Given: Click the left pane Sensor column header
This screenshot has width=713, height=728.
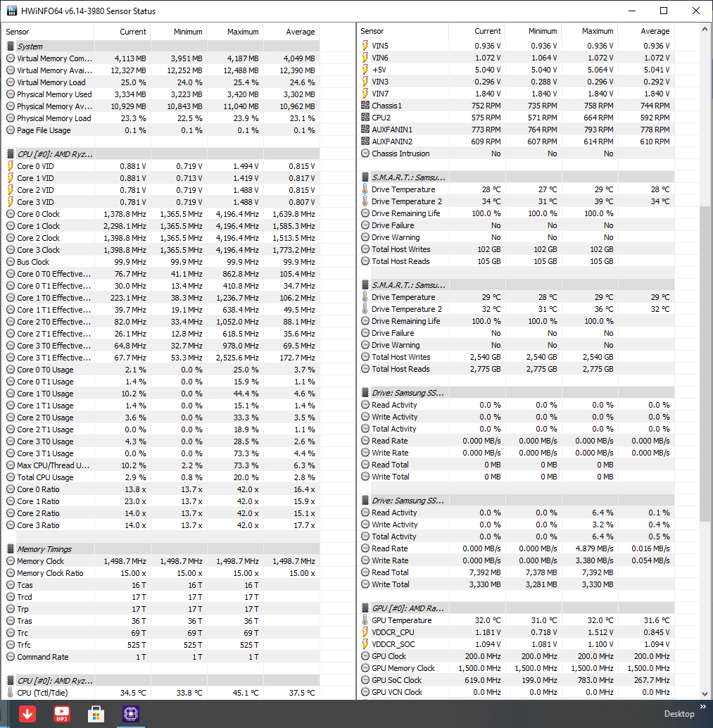Looking at the screenshot, I should pyautogui.click(x=48, y=32).
